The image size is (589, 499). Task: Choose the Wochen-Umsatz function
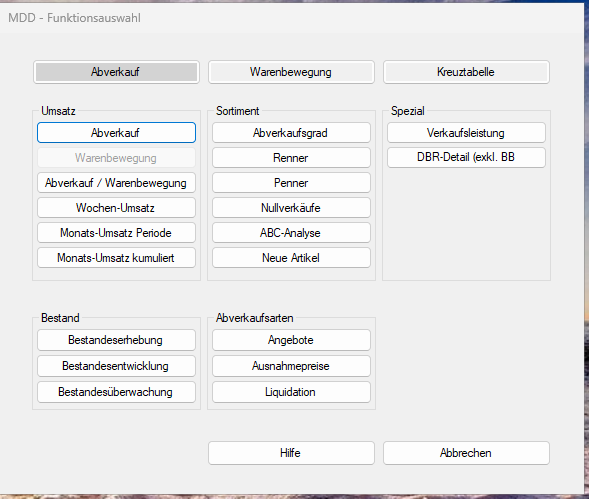coord(116,208)
